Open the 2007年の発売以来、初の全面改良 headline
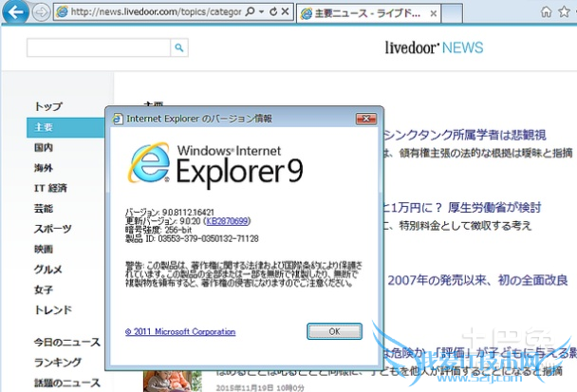The height and width of the screenshot is (392, 577). 477,280
